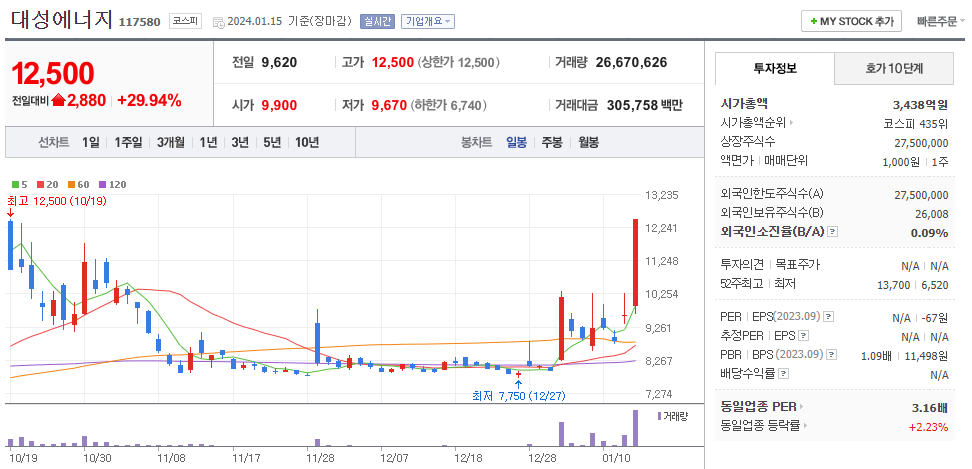Image resolution: width=972 pixels, height=469 pixels.
Task: Click the 외국인보유주식수 value 26,008
Action: tap(933, 213)
